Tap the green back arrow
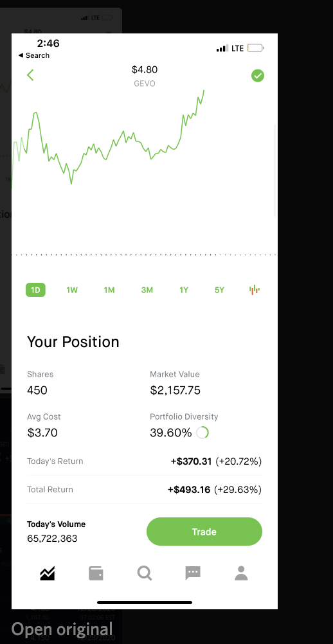Image resolution: width=333 pixels, height=644 pixels. coord(30,75)
